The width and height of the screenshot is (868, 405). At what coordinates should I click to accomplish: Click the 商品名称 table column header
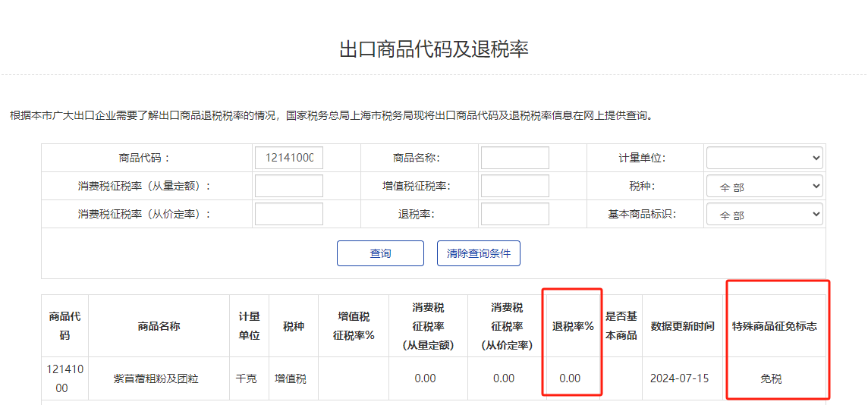pyautogui.click(x=159, y=326)
